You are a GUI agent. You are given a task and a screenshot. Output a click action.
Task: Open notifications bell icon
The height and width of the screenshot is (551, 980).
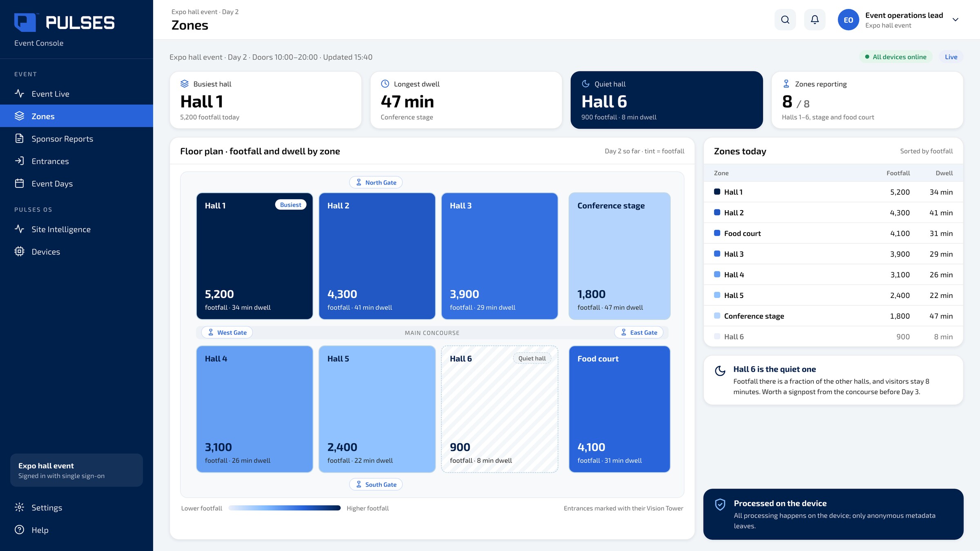815,20
